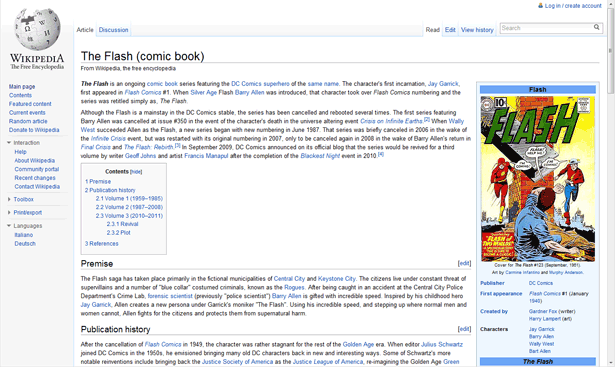Click the user icon beside Log in
This screenshot has height=367, width=615.
pyautogui.click(x=540, y=5)
